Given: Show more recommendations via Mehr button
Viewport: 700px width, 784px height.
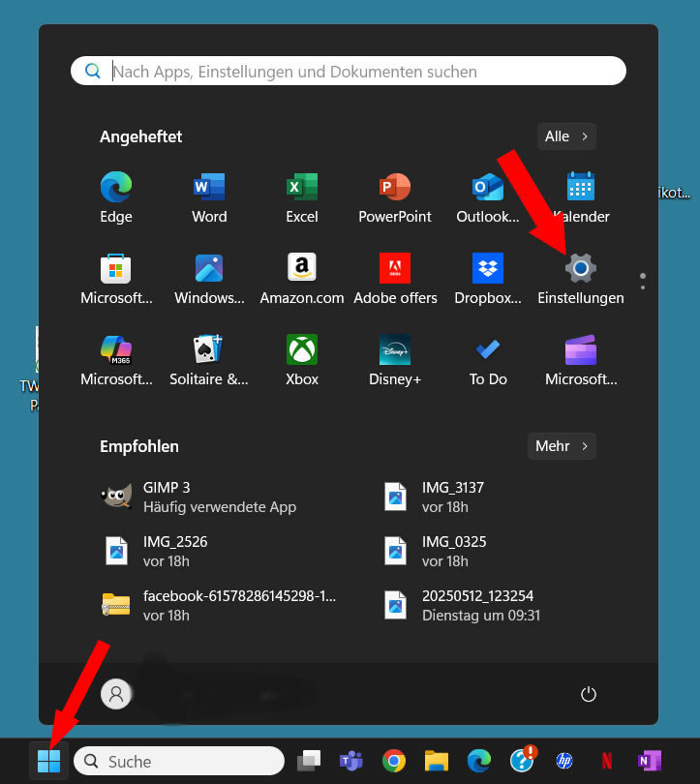Looking at the screenshot, I should click(562, 446).
